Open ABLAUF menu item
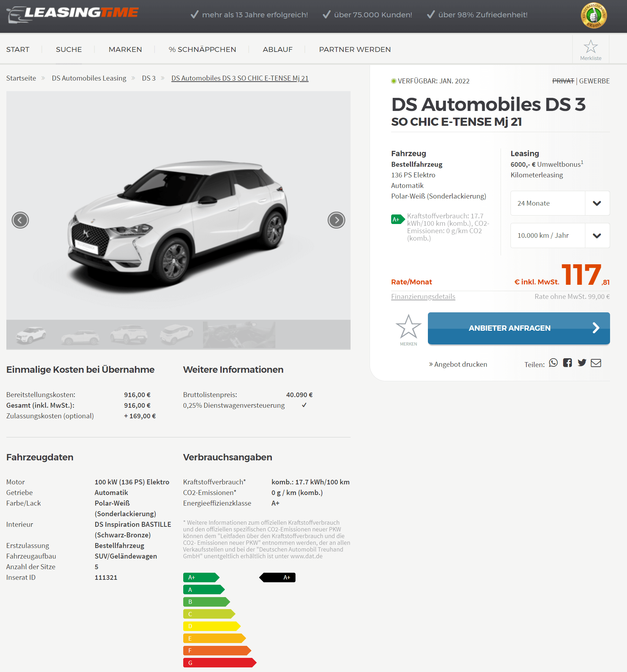This screenshot has height=672, width=627. 278,49
